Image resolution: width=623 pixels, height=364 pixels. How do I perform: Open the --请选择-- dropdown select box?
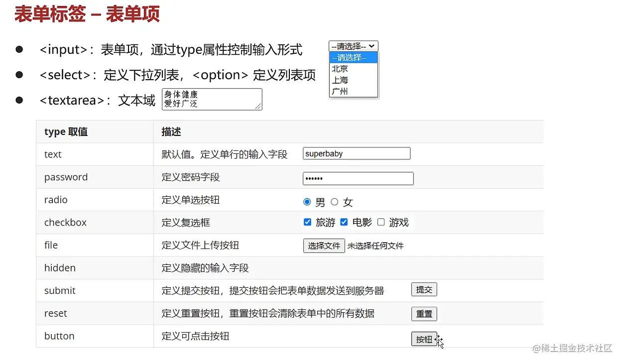(x=353, y=46)
